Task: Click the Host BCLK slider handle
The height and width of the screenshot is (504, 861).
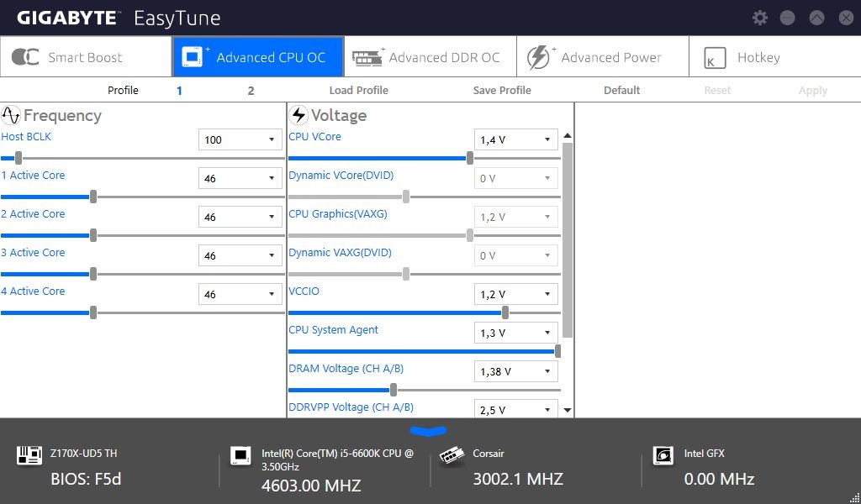Action: [18, 159]
